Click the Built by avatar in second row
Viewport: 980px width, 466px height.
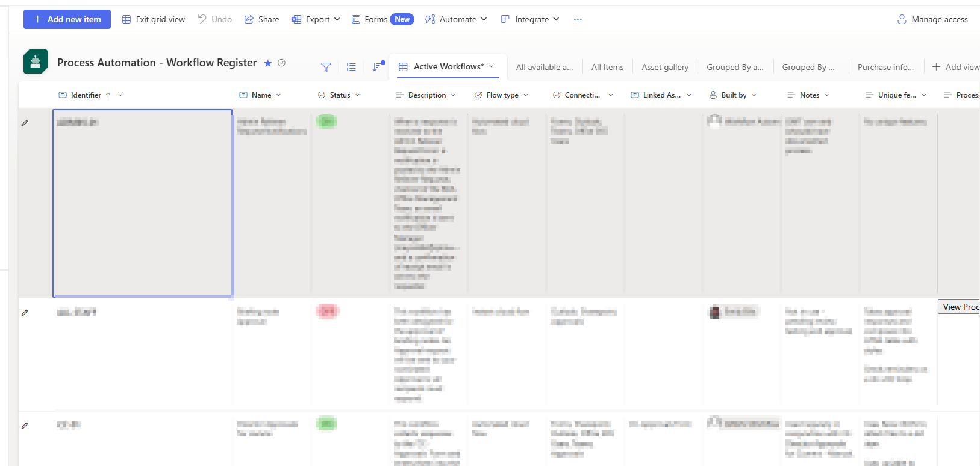coord(715,312)
